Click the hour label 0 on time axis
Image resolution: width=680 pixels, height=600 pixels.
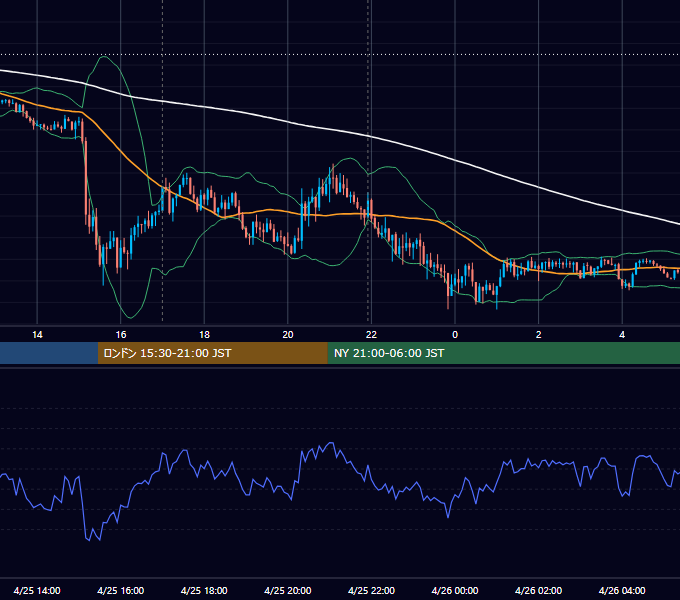pyautogui.click(x=455, y=335)
